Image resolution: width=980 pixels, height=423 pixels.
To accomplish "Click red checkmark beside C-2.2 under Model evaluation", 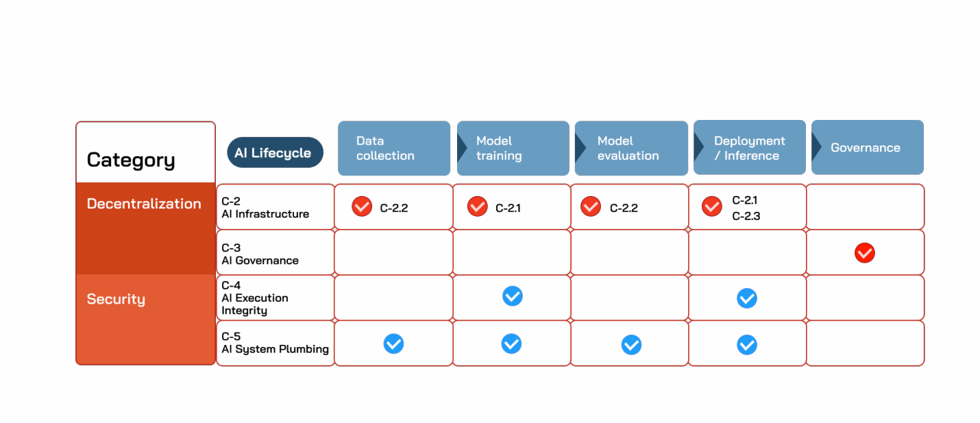I will [591, 206].
